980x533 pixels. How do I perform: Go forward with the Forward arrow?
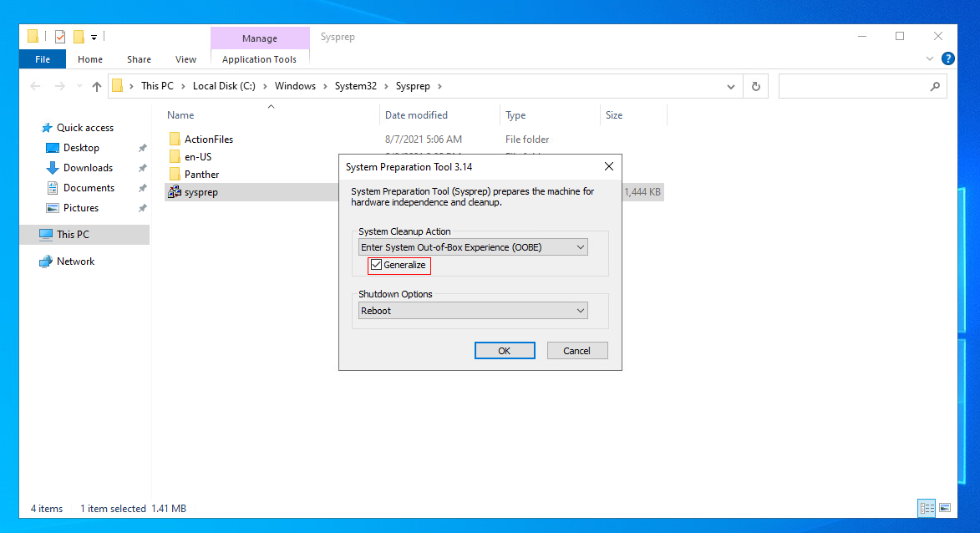(x=59, y=86)
